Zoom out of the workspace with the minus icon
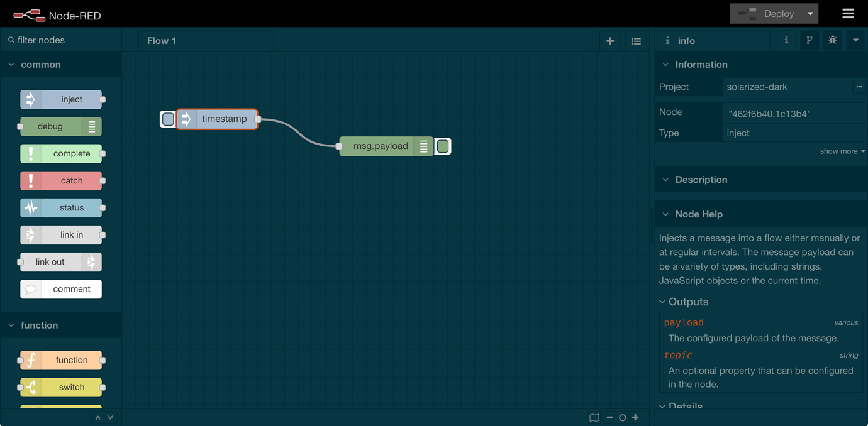868x426 pixels. [609, 417]
